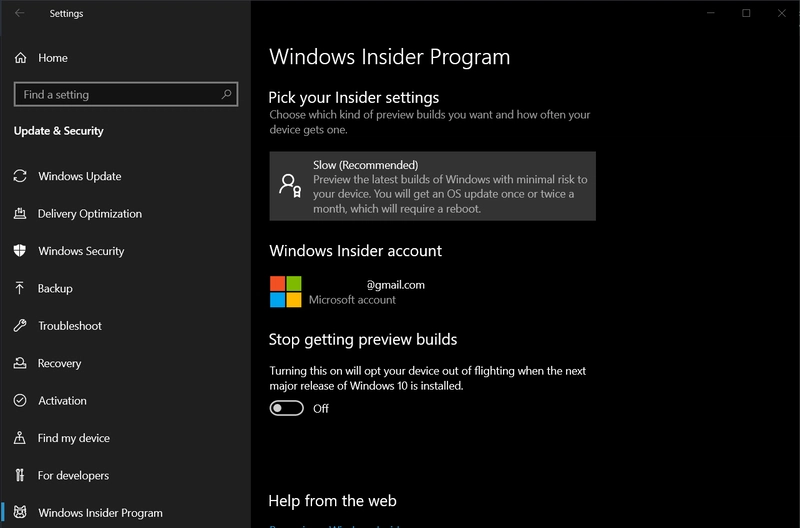Close the Settings window

click(x=782, y=13)
